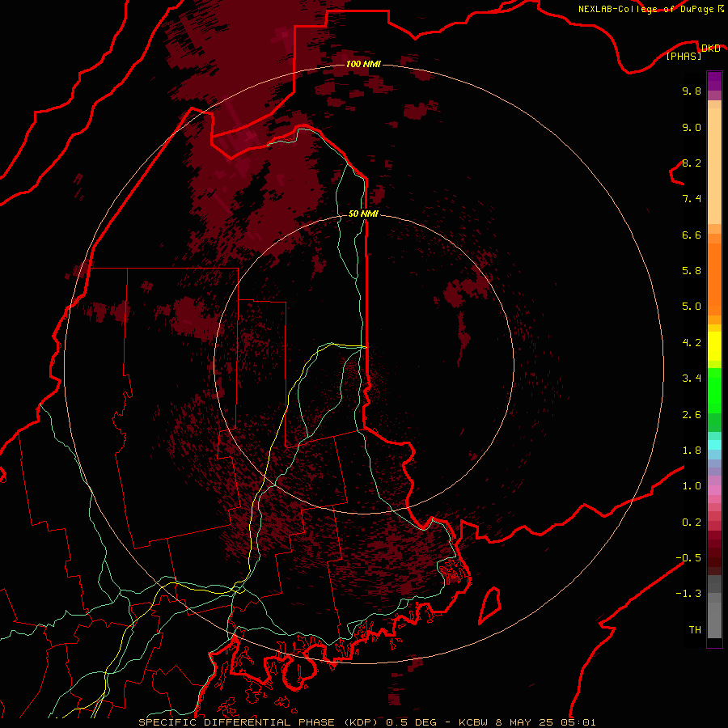Click the 5.8 value on color scale
728x728 pixels.
point(692,271)
